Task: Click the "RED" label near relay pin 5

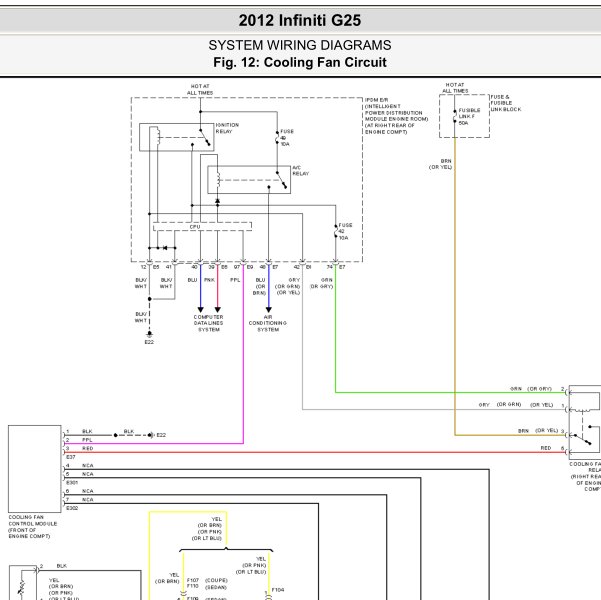Action: click(546, 448)
